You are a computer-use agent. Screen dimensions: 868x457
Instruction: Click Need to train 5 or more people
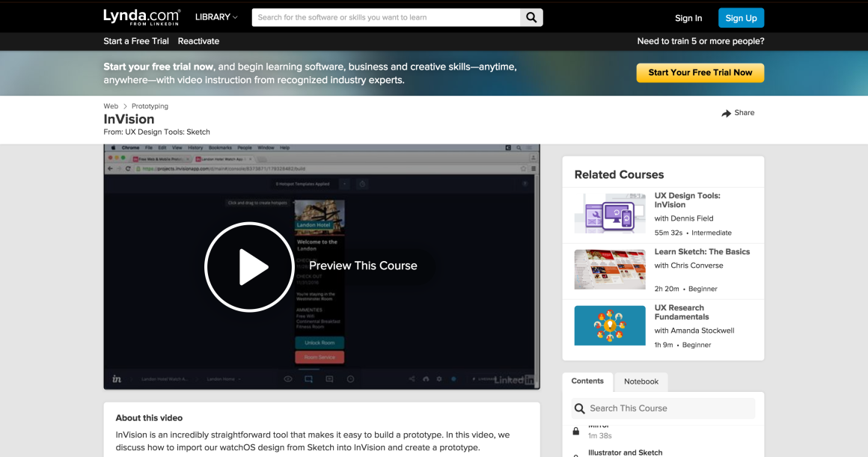pos(700,41)
